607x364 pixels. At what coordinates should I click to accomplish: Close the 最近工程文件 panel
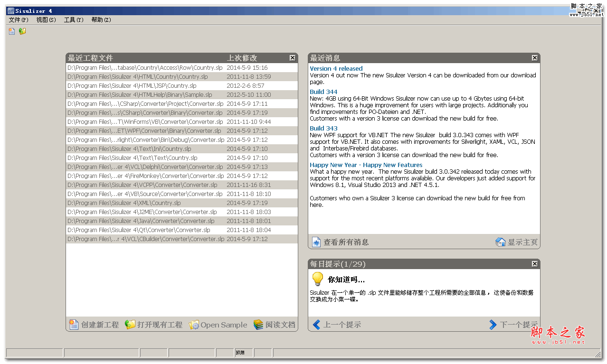click(293, 58)
